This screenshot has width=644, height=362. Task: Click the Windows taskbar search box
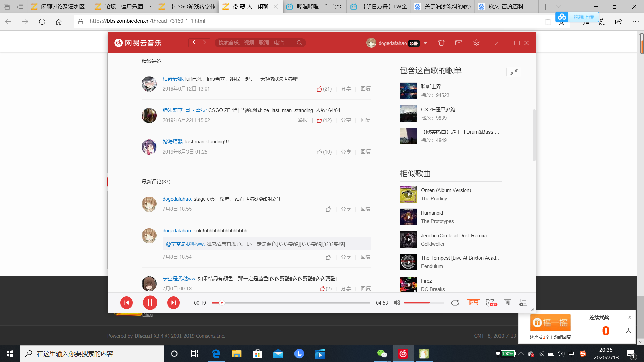tap(91, 353)
